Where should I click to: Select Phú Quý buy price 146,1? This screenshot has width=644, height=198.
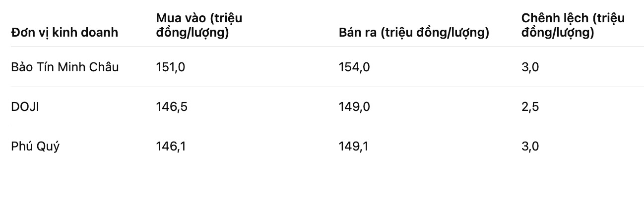pos(171,147)
